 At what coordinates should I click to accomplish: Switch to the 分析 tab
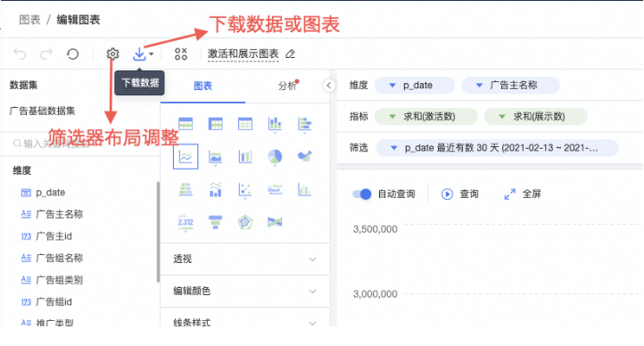pyautogui.click(x=286, y=86)
